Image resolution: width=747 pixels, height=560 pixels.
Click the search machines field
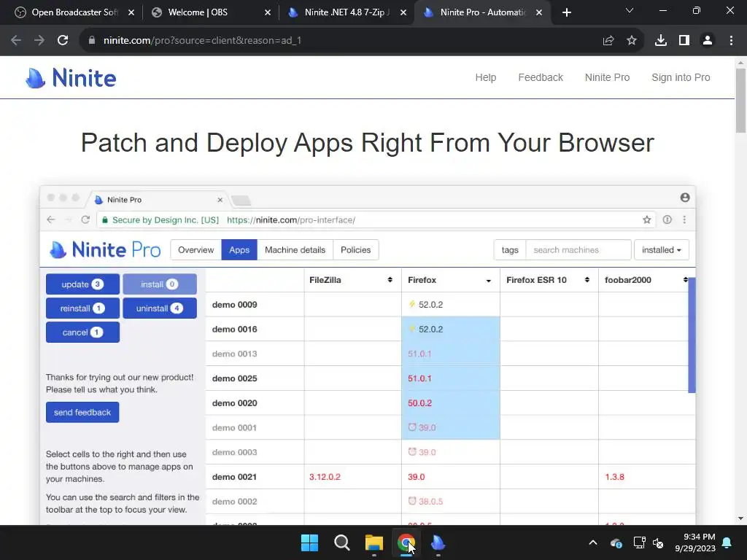coord(578,250)
